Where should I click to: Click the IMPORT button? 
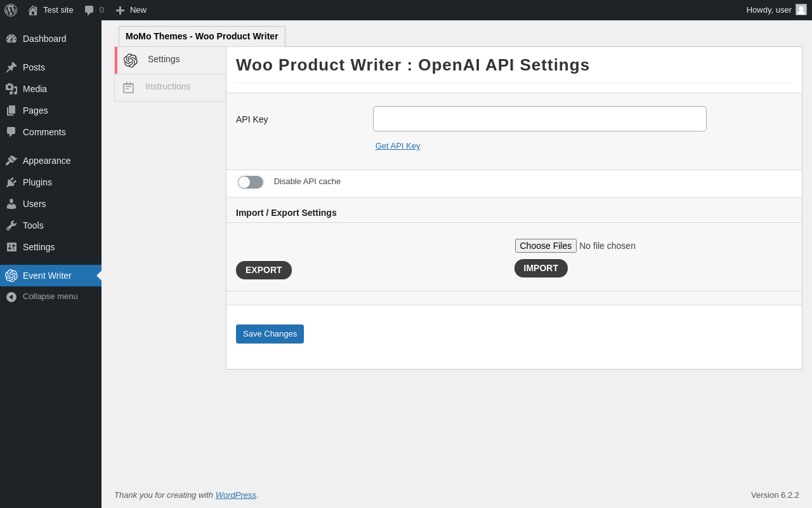541,268
